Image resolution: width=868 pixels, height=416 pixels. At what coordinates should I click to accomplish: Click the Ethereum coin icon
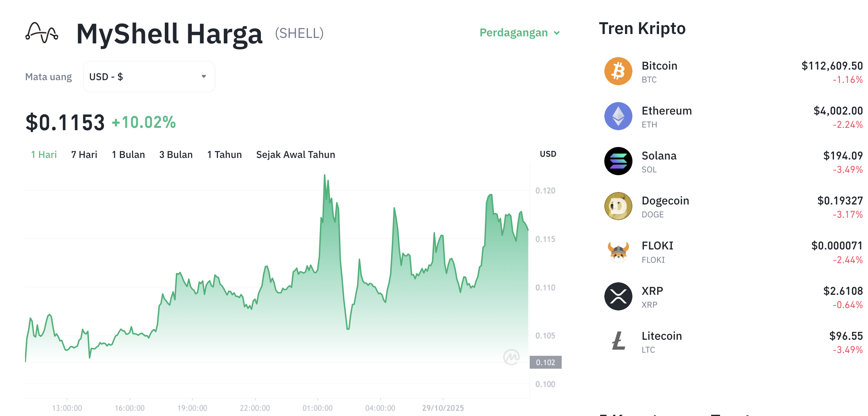click(618, 116)
